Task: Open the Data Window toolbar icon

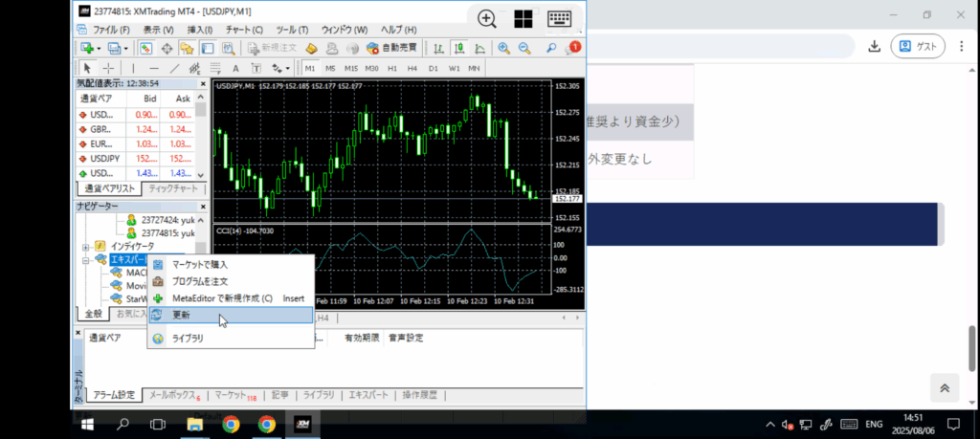Action: click(166, 48)
